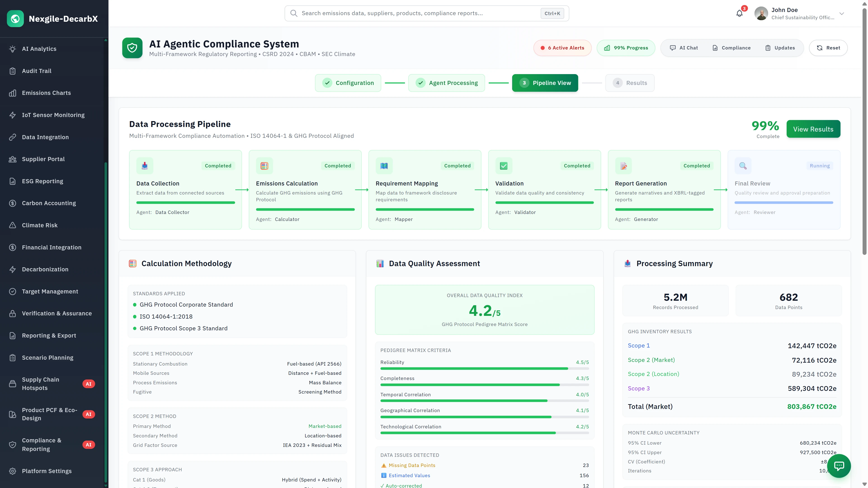The image size is (868, 488).
Task: Open the Supplier Portal panel
Action: [x=43, y=159]
